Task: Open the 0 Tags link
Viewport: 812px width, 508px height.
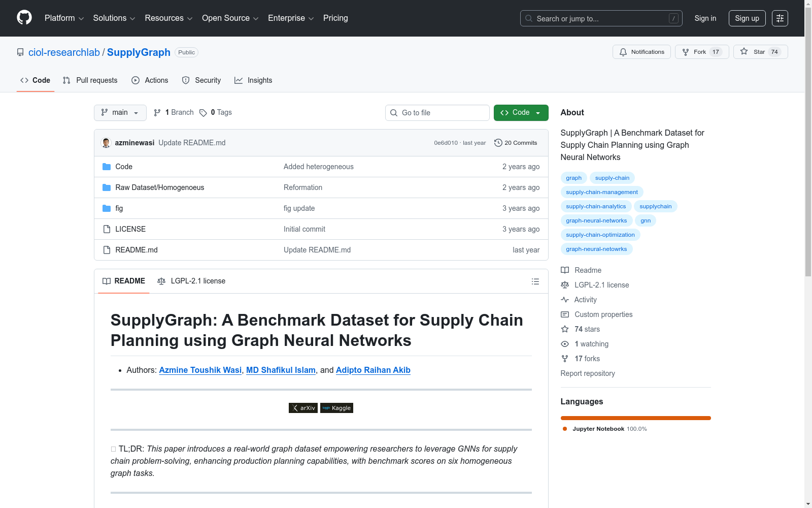Action: (x=216, y=112)
